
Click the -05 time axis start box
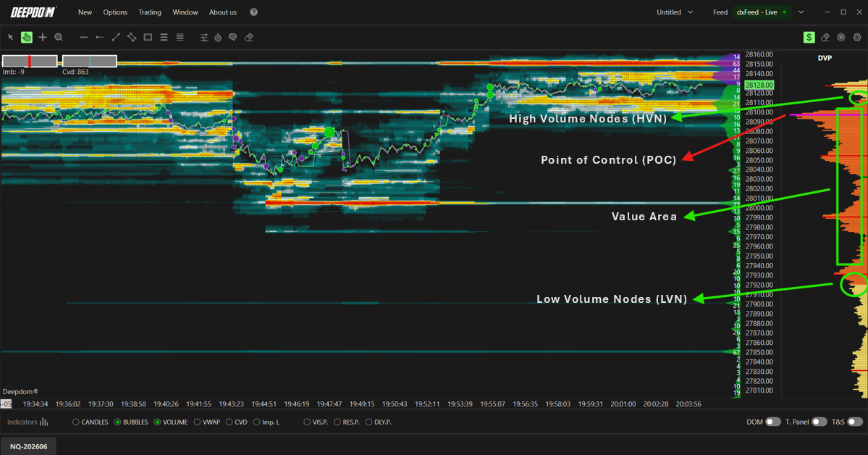[6, 404]
